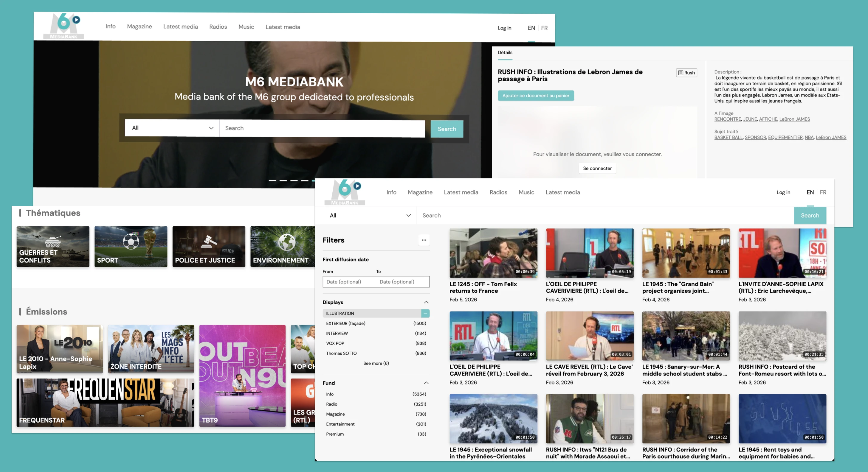The height and width of the screenshot is (472, 868).
Task: Toggle the Radio fund filter
Action: (x=376, y=404)
